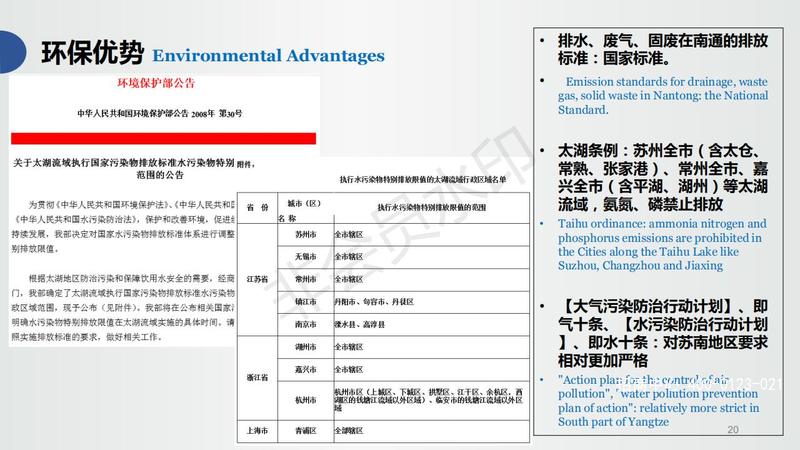
Task: Click the table title '执行水污染物特别排放限值的太湖流域行政区域名单'
Action: coord(423,180)
